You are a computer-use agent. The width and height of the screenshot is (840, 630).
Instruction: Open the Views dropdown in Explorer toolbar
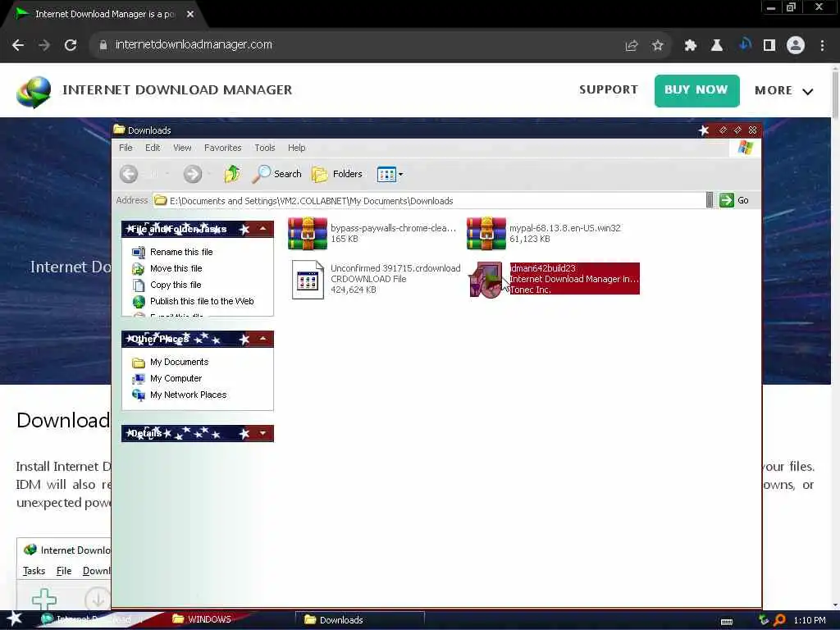(x=390, y=174)
